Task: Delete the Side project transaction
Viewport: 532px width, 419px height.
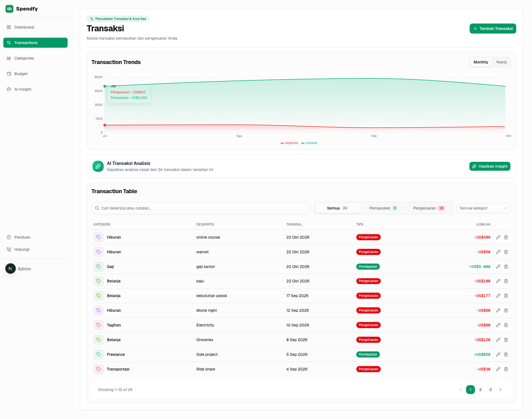Action: click(506, 355)
